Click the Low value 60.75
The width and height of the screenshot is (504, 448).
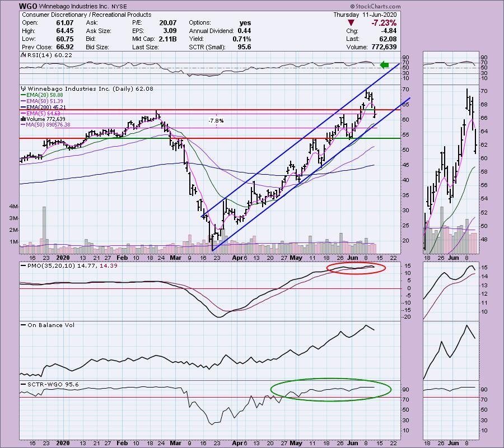[65, 39]
